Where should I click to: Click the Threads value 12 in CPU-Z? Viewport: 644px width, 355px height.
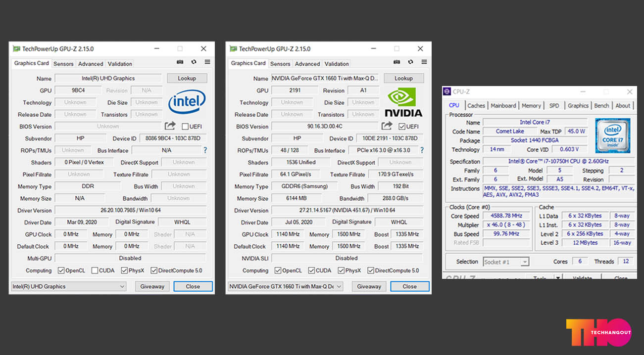coord(626,262)
